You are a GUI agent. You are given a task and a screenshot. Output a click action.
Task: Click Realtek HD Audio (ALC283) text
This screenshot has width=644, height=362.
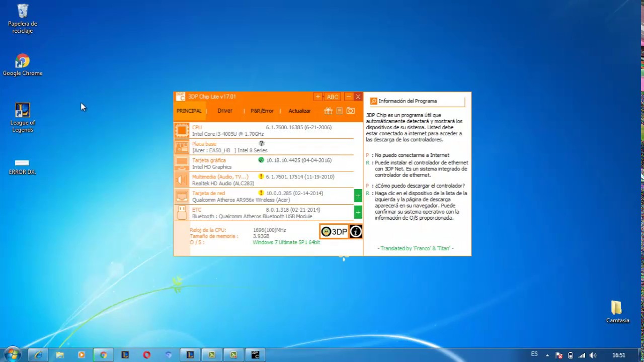pyautogui.click(x=223, y=184)
